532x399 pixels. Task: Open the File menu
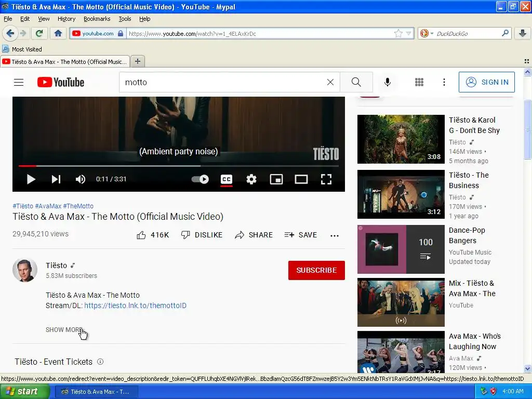tap(8, 19)
